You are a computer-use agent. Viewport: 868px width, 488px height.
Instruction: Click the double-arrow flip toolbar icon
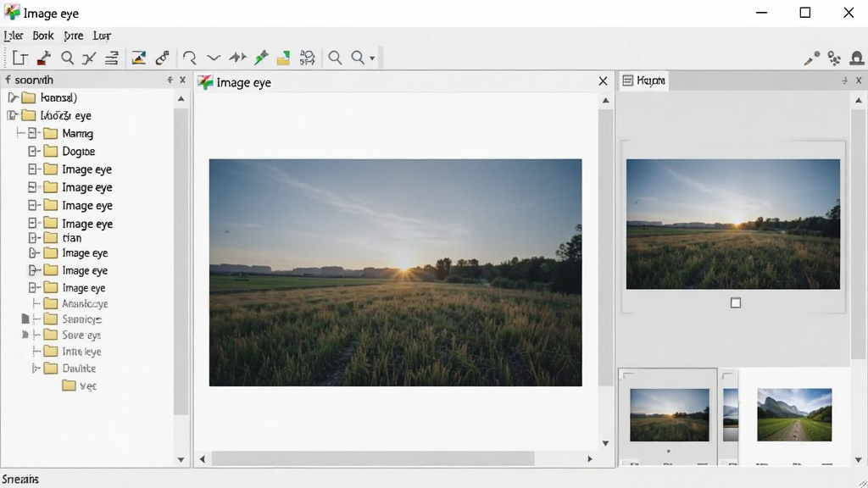pos(238,58)
